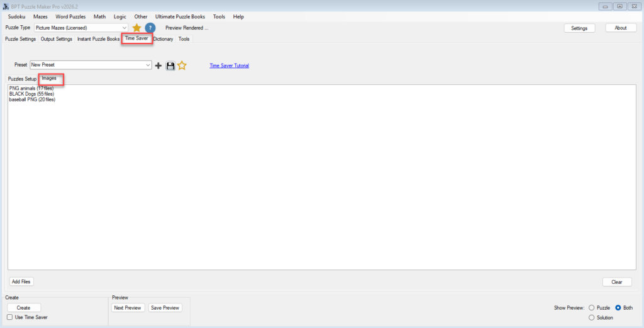Viewport: 644px width, 328px height.
Task: Save preset with the floppy disk icon
Action: [170, 65]
